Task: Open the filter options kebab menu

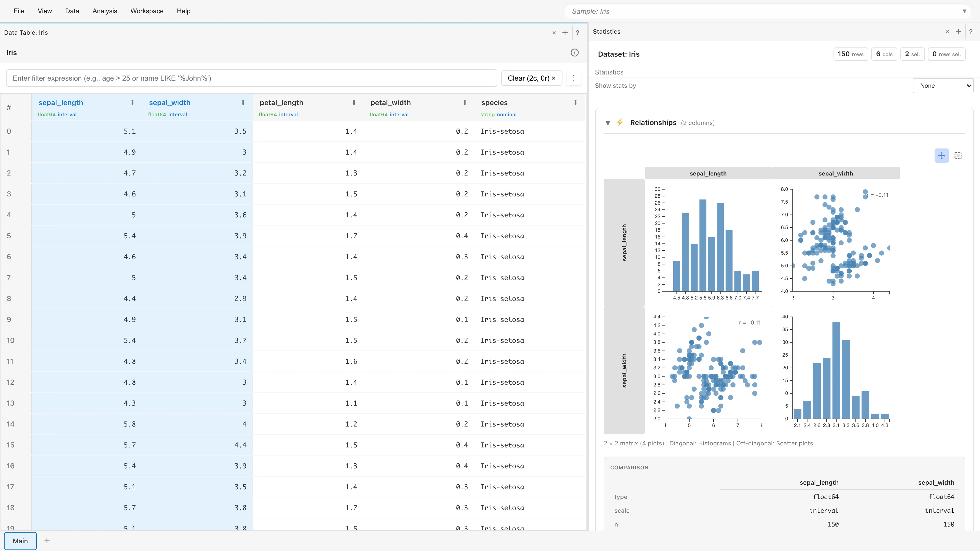Action: [x=573, y=78]
